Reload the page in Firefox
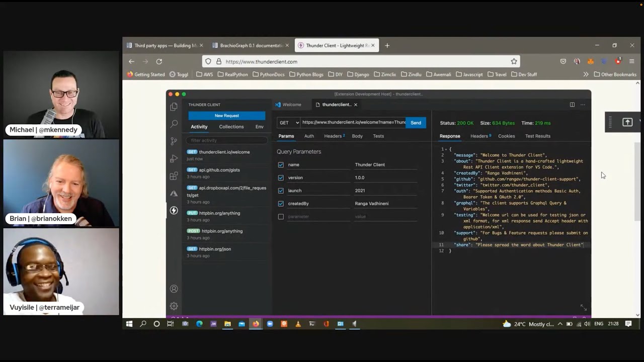The width and height of the screenshot is (644, 362). click(159, 61)
